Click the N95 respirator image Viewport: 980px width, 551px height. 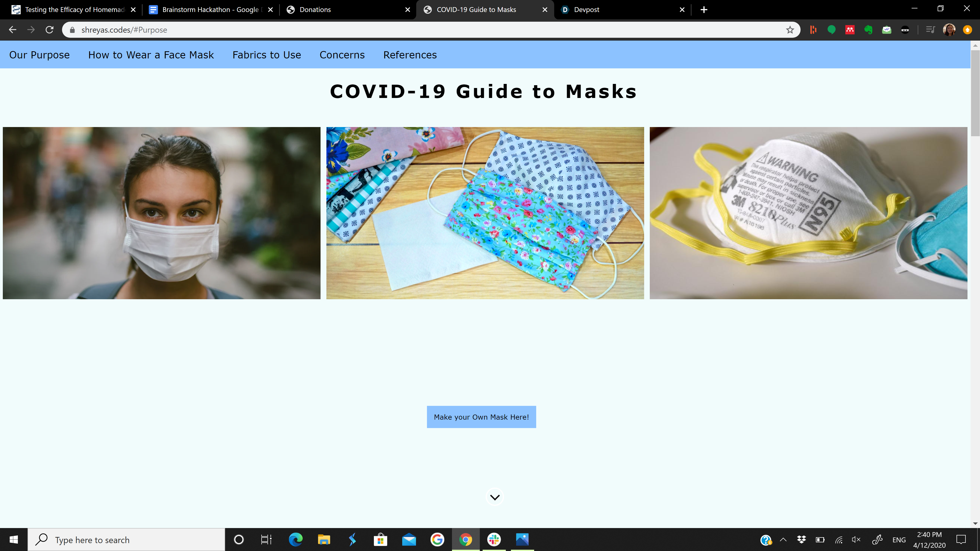pos(808,213)
